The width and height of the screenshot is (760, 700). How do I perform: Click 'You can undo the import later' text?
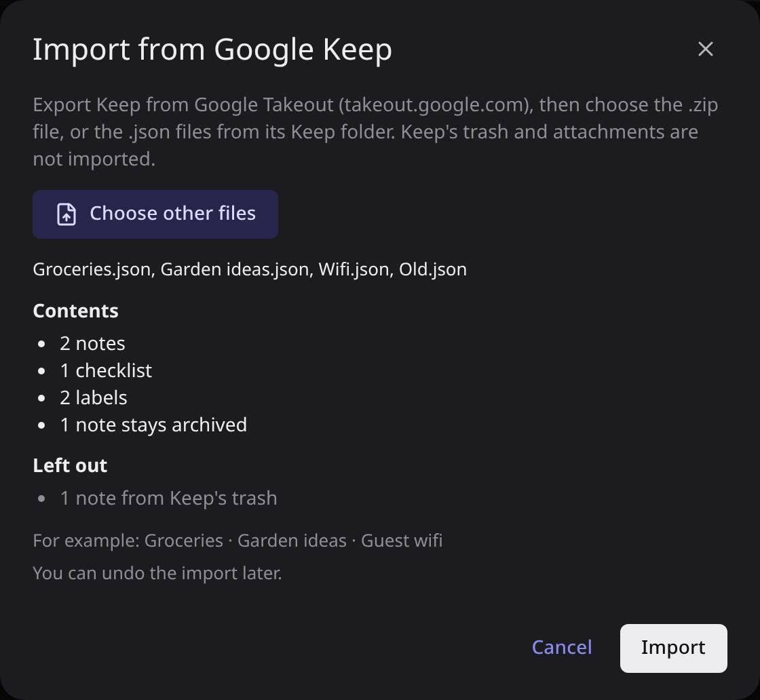coord(157,573)
